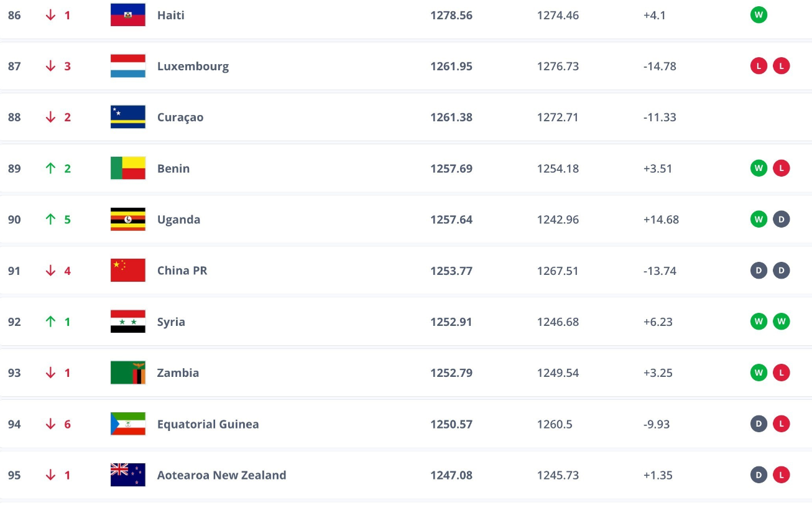Click Luxembourg's first red L result badge
Screen dimensions: 812x505
(x=759, y=66)
